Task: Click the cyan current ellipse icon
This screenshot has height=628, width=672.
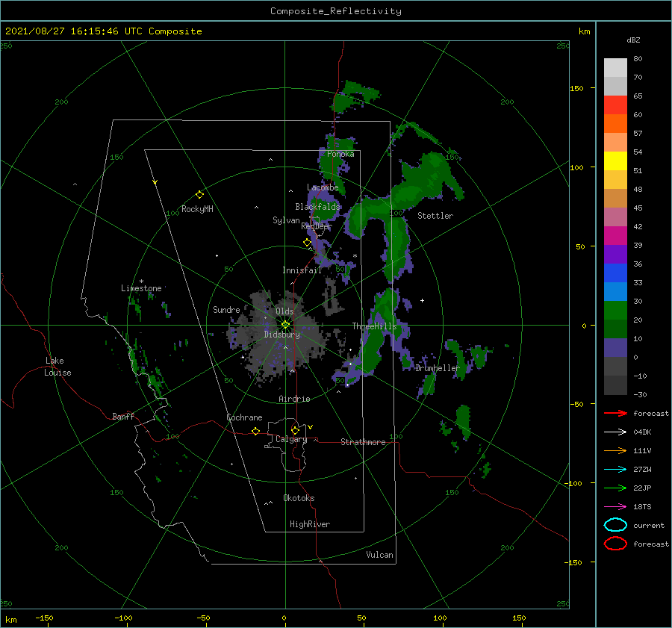Action: coord(615,525)
